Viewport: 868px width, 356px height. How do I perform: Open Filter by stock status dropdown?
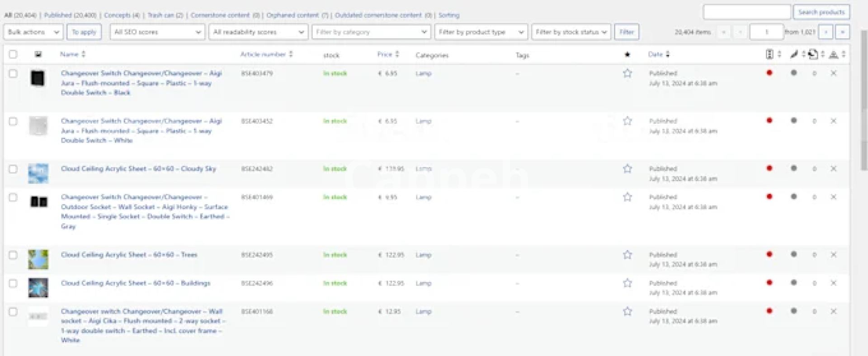click(x=571, y=32)
